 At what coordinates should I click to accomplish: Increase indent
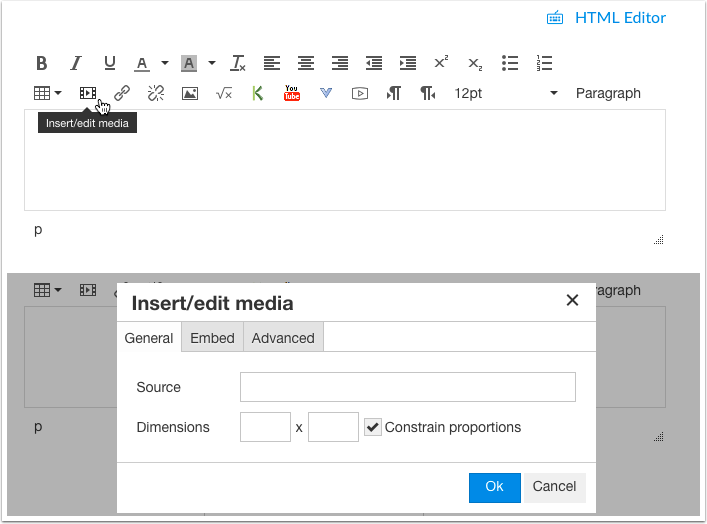click(408, 63)
